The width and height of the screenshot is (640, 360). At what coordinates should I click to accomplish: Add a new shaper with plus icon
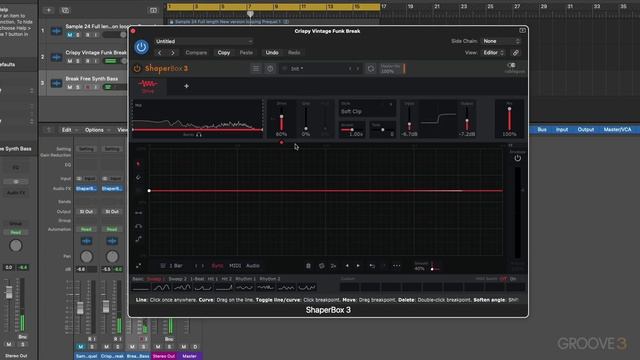(186, 86)
